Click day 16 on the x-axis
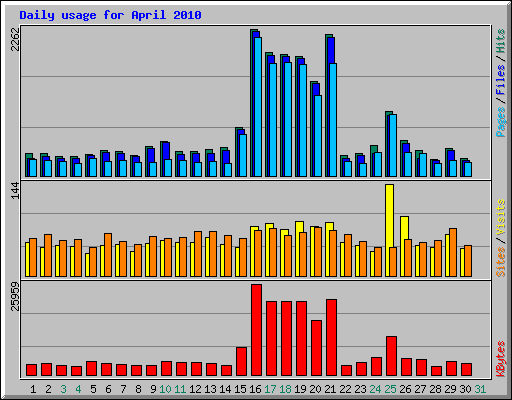 pos(255,389)
